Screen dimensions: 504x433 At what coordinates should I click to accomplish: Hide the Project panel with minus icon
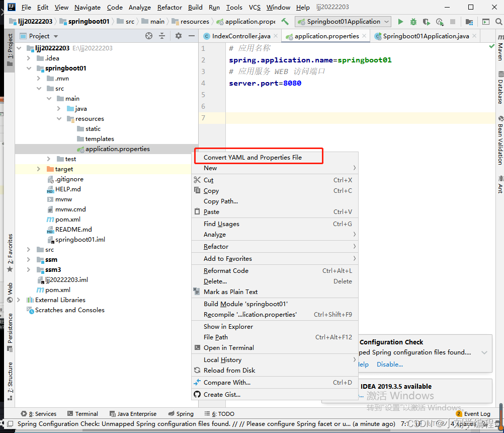pos(192,36)
